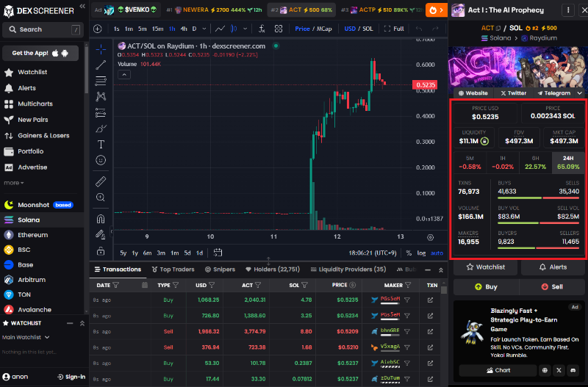Select the crosshair cursor tool
This screenshot has width=588, height=387.
click(x=101, y=49)
